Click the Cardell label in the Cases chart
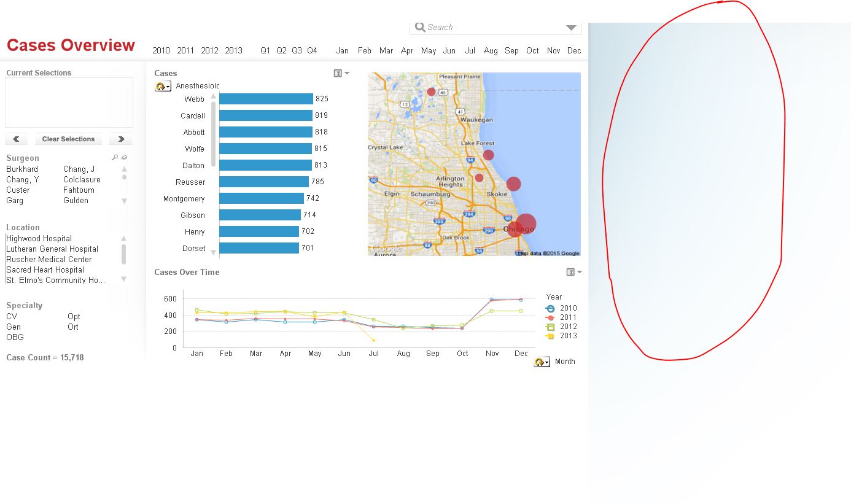 [193, 115]
